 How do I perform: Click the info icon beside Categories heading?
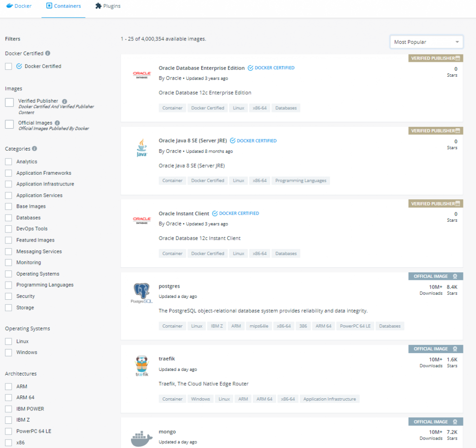[34, 148]
